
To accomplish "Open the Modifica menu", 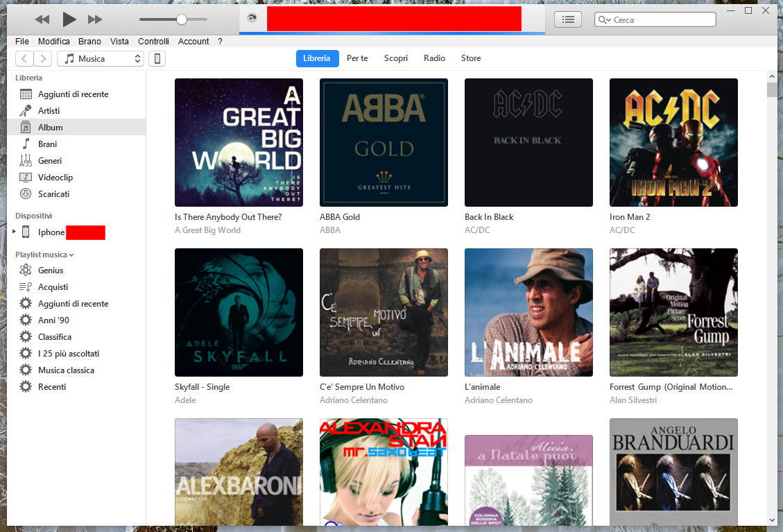I will (x=54, y=42).
